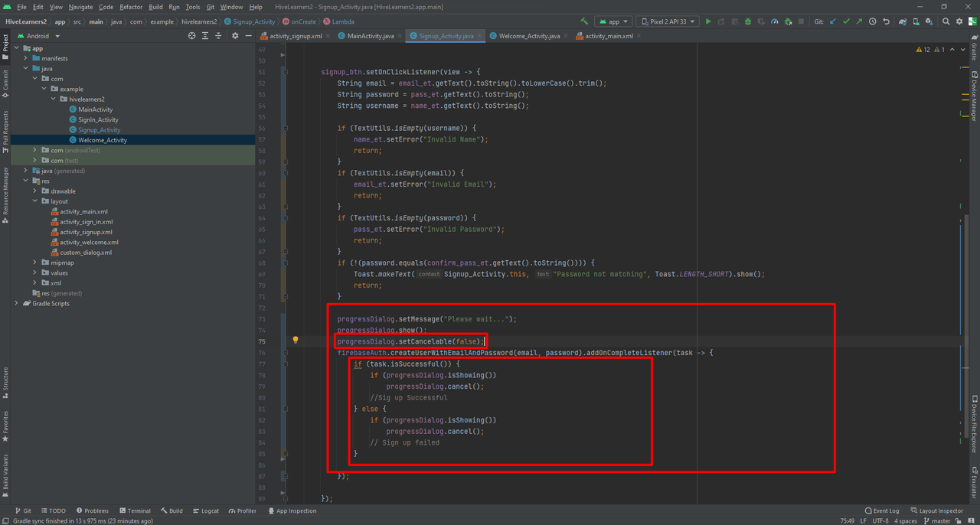This screenshot has width=980, height=525.
Task: Open Search Everywhere magnifier icon
Action: point(946,21)
